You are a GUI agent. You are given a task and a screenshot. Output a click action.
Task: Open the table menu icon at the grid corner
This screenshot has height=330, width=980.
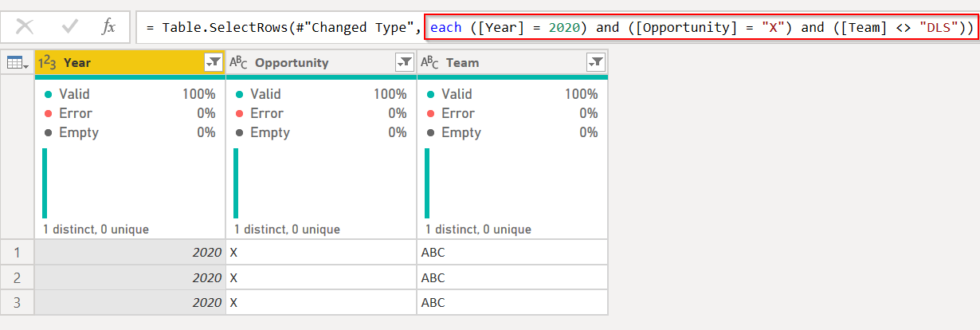click(x=18, y=62)
